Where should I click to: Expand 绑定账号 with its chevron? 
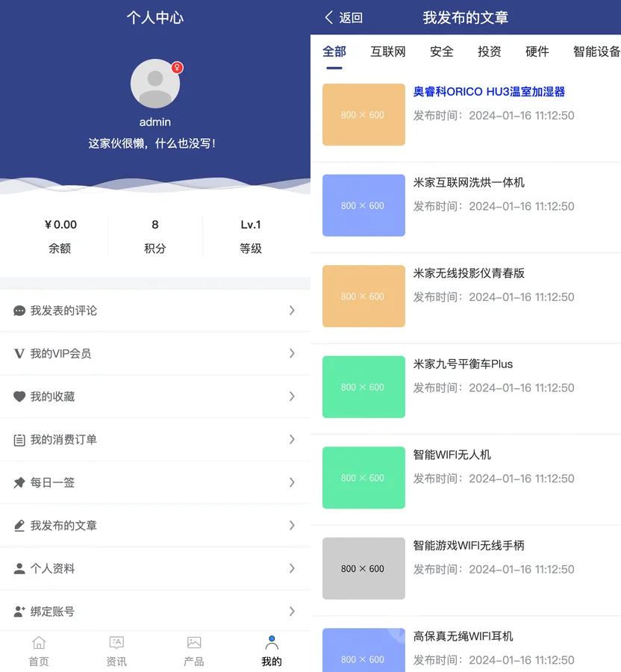(x=292, y=611)
